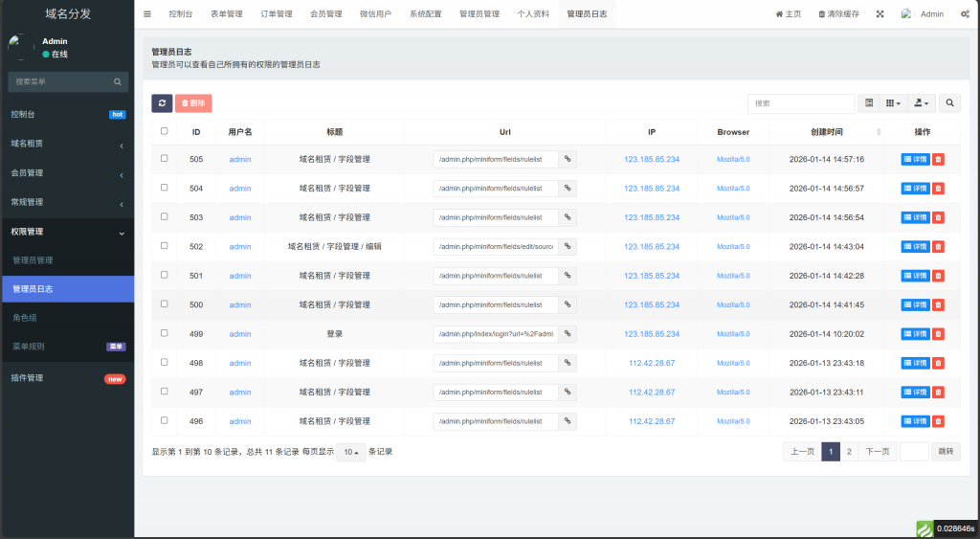Delete log row 497 with the red trash icon
This screenshot has width=980, height=539.
(938, 393)
